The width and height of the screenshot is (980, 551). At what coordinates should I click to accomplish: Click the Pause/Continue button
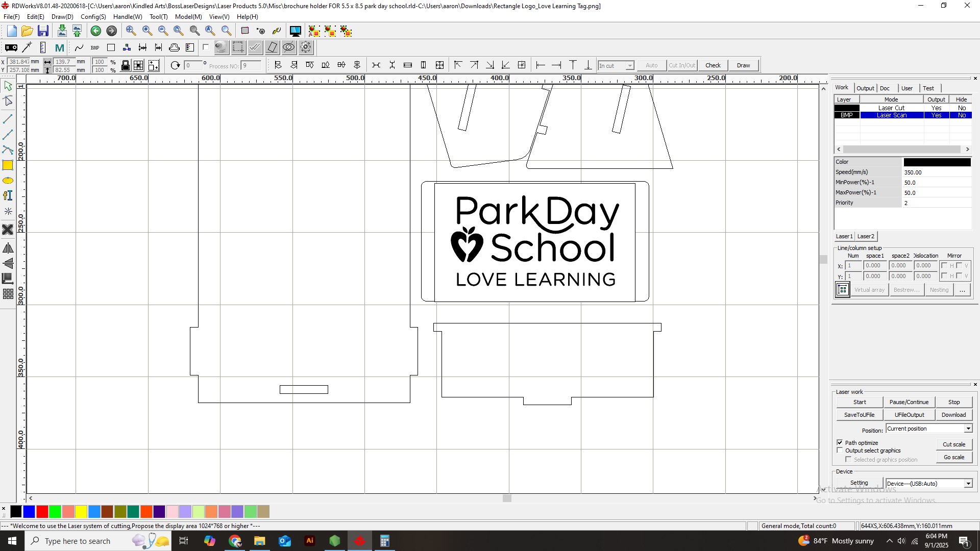coord(909,402)
